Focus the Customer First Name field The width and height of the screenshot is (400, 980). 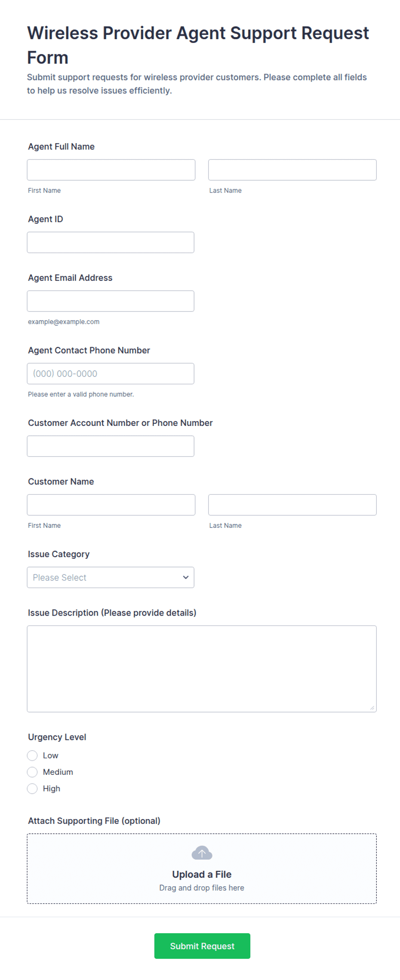click(x=111, y=505)
